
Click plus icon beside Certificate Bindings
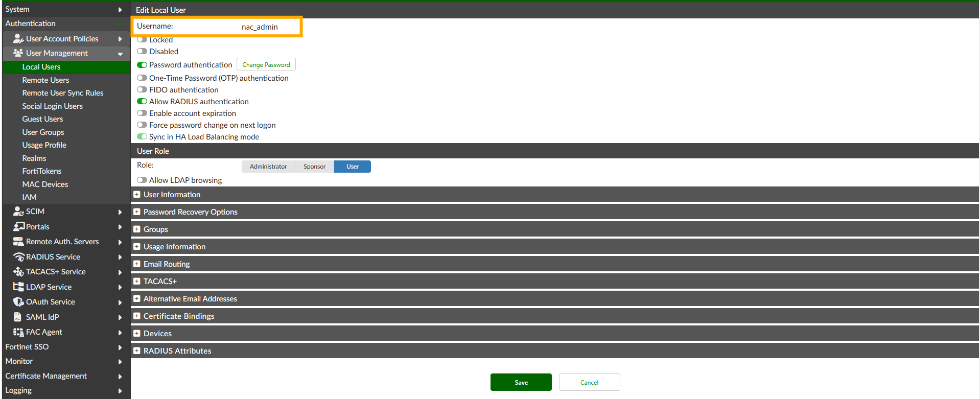[137, 316]
